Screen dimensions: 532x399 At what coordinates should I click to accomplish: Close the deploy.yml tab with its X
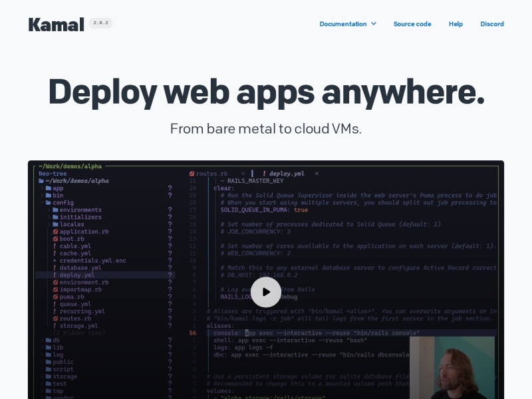click(x=317, y=174)
